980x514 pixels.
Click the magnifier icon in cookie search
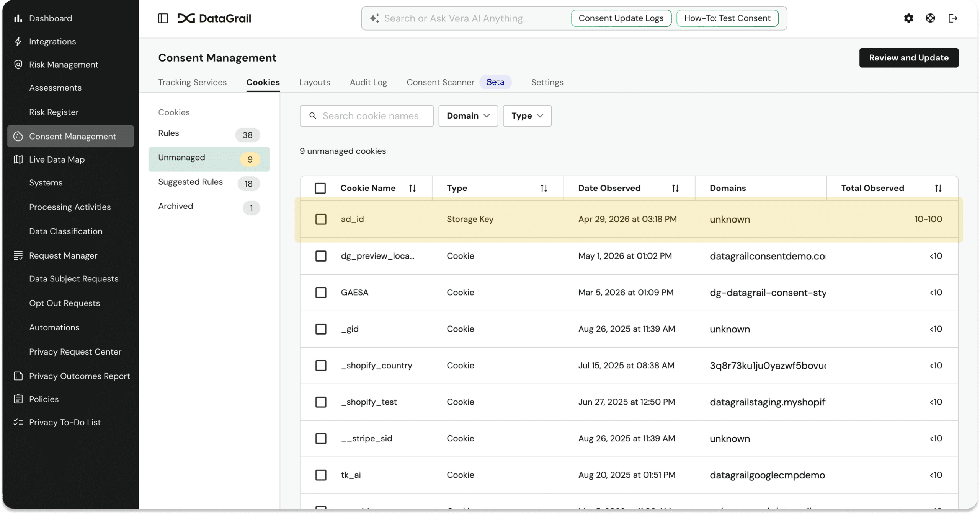pyautogui.click(x=313, y=116)
